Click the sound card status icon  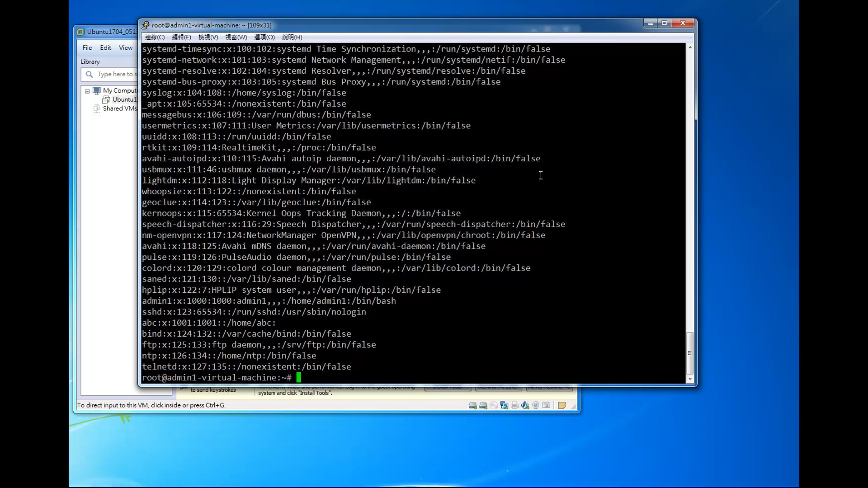tap(525, 405)
